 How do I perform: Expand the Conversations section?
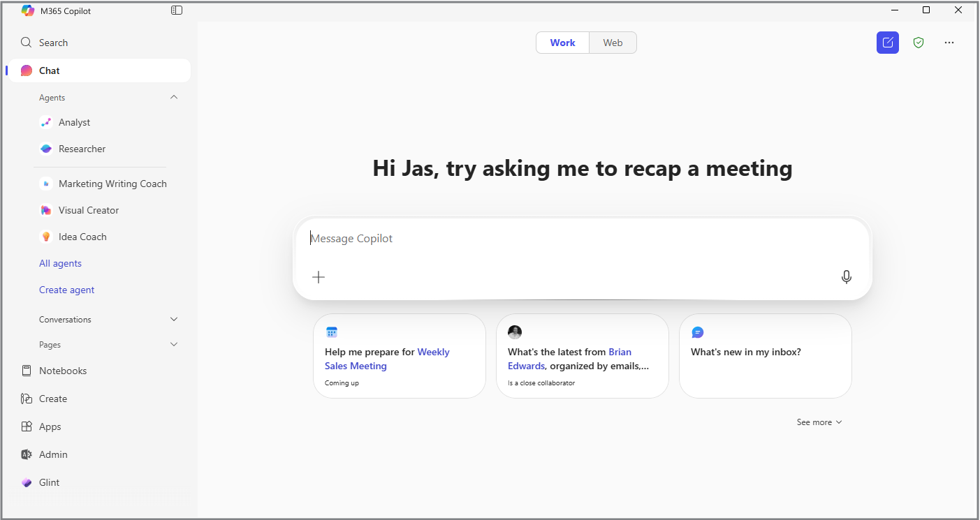pyautogui.click(x=174, y=319)
